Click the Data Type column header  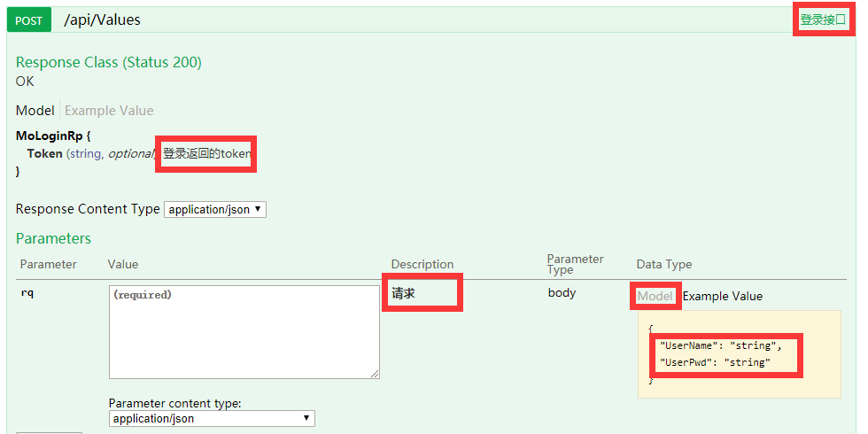click(664, 265)
